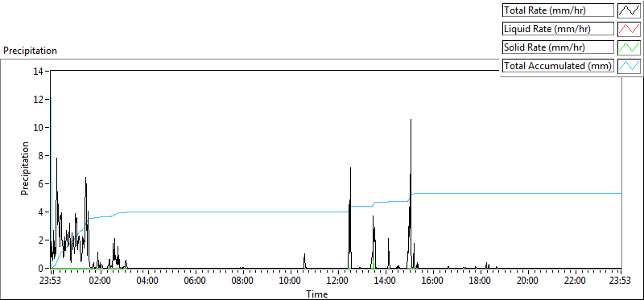Select the Total Rate (mm/hr) legend label
This screenshot has height=300, width=644.
coord(558,10)
